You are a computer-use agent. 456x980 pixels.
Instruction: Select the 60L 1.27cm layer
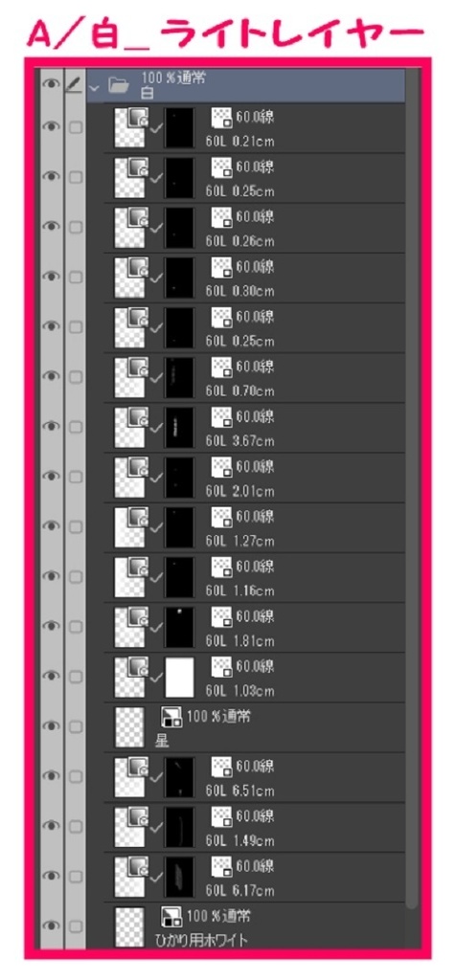245,527
